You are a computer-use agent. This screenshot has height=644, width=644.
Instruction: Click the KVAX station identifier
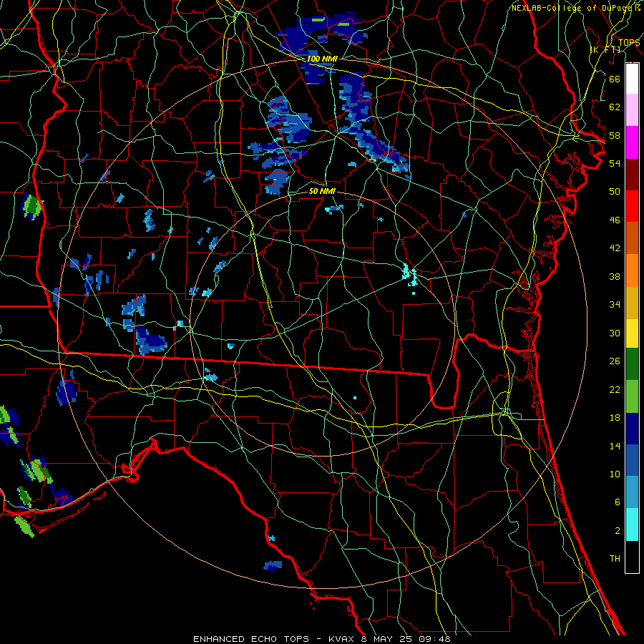[x=343, y=639]
